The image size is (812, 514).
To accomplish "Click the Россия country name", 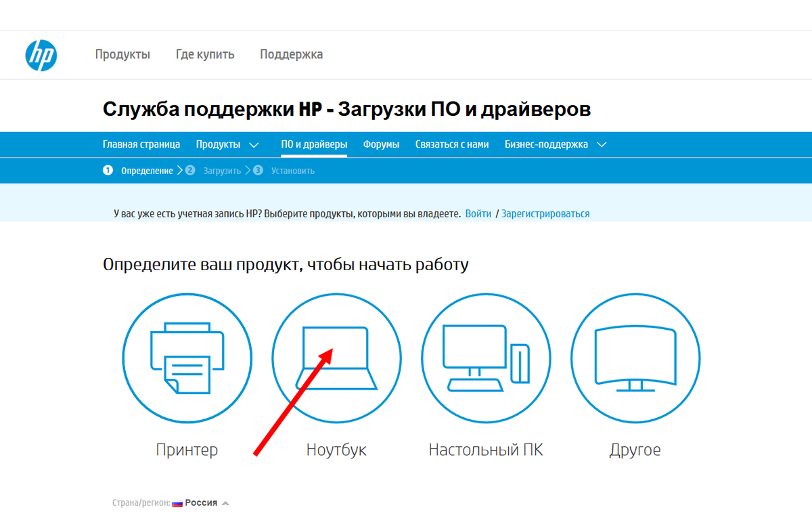I will click(x=202, y=503).
